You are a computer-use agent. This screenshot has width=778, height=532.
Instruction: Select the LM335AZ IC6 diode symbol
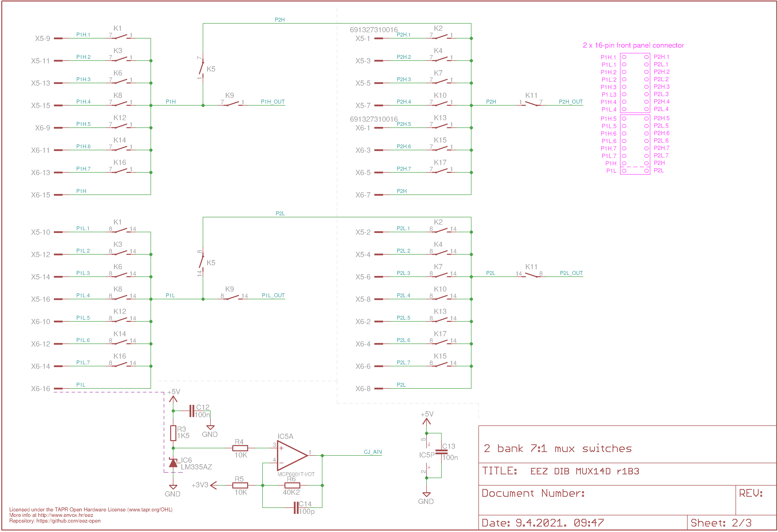(x=173, y=463)
